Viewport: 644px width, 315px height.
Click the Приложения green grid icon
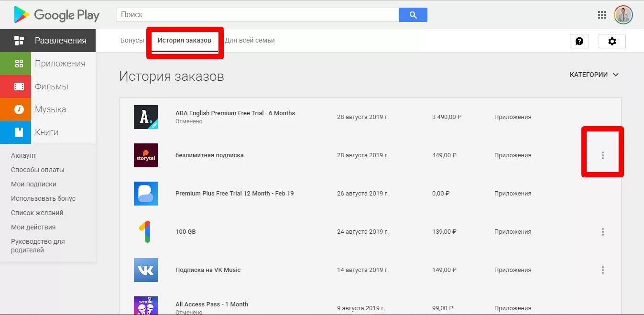point(19,64)
